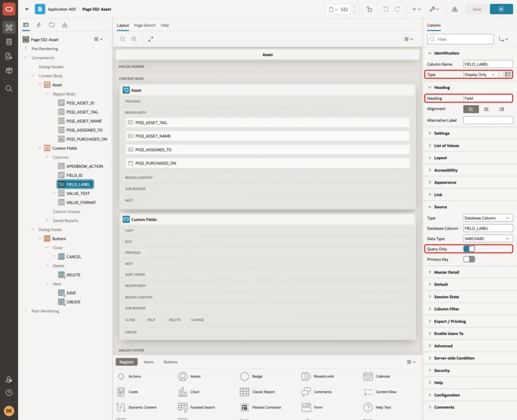Select P532_ASSET_NAME in the tree
This screenshot has height=420, width=517.
pos(84,121)
